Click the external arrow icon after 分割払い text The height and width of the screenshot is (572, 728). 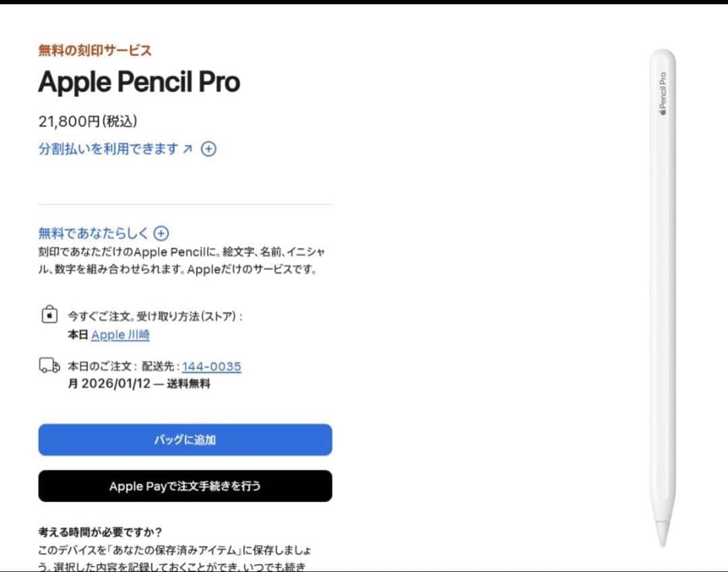187,148
